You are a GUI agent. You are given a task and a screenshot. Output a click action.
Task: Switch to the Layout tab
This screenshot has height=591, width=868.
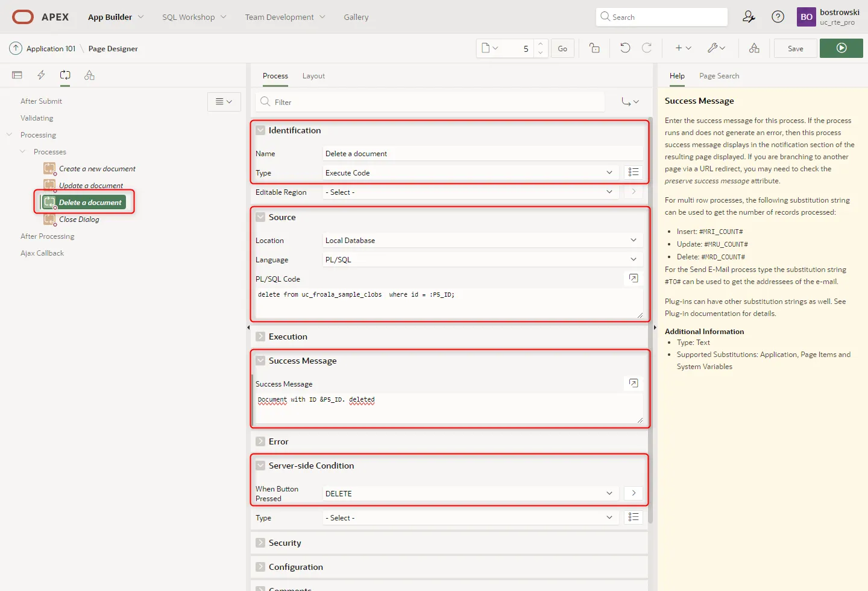click(313, 76)
